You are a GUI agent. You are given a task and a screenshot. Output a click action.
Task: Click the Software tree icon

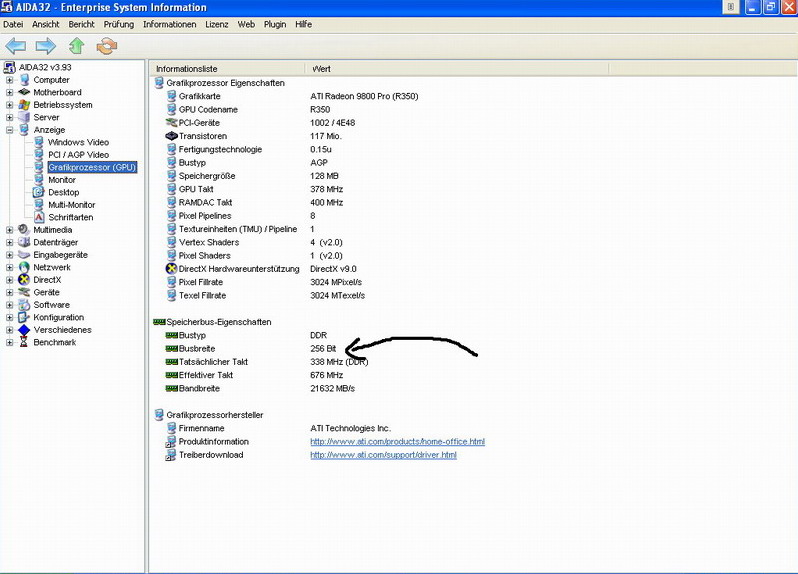(24, 305)
